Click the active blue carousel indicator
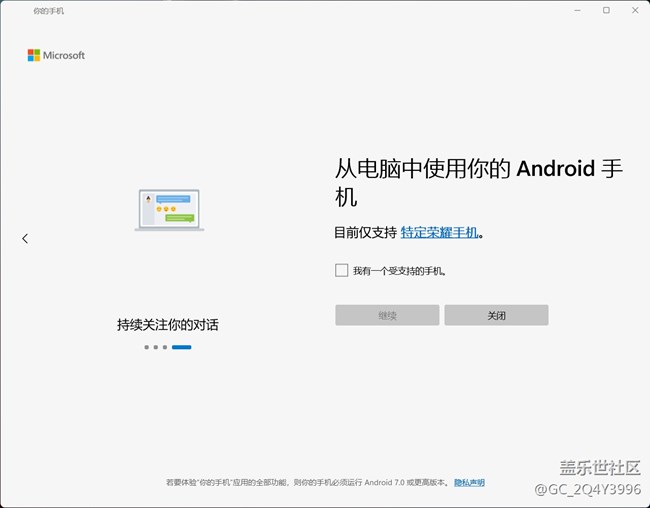The height and width of the screenshot is (508, 650). pos(181,347)
